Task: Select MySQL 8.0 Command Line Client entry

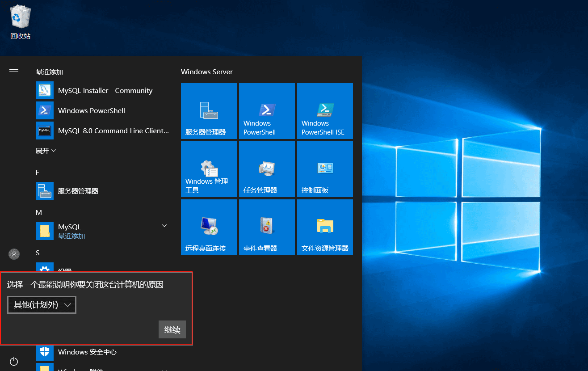Action: pos(113,131)
